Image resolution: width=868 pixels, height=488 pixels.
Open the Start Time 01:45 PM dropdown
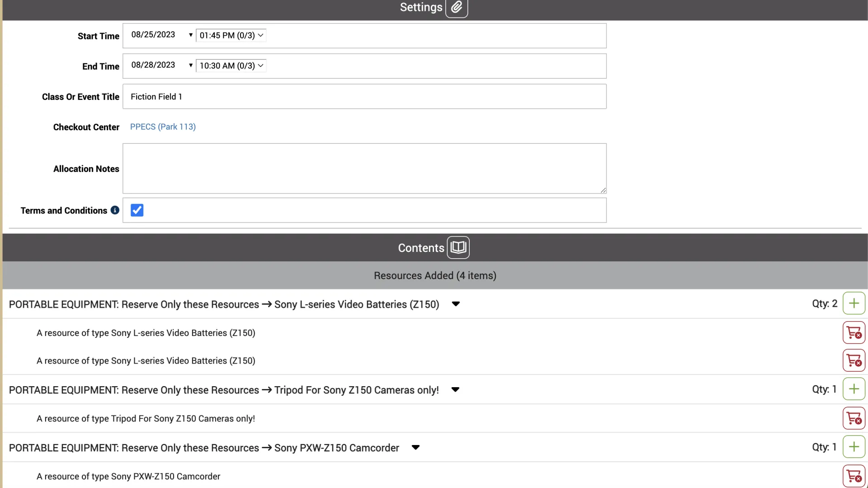[231, 35]
